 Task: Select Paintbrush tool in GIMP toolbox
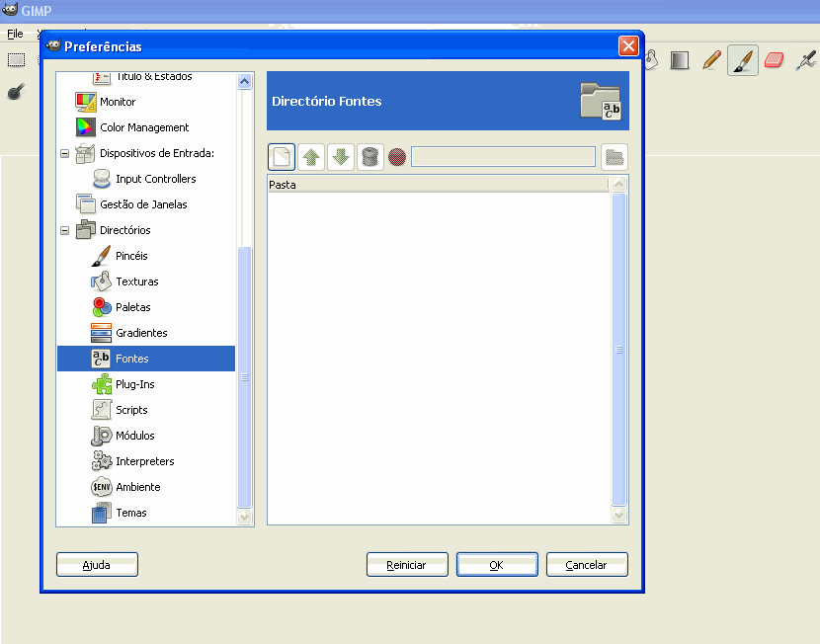tap(743, 60)
